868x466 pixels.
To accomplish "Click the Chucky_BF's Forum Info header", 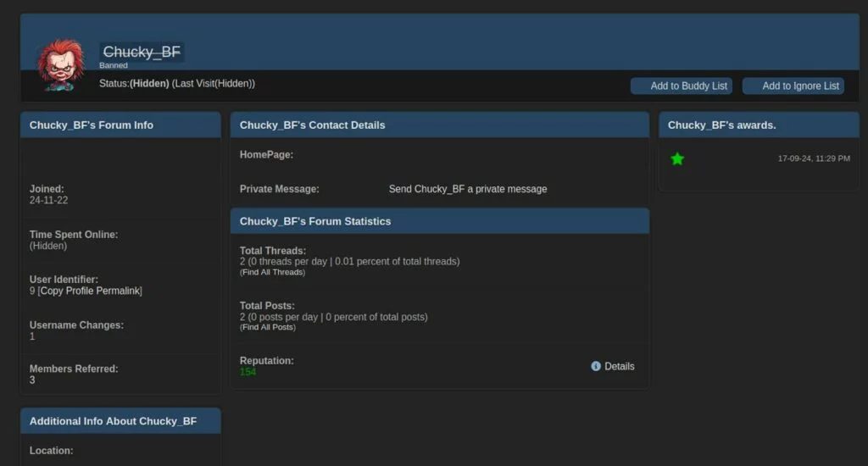I will point(92,125).
